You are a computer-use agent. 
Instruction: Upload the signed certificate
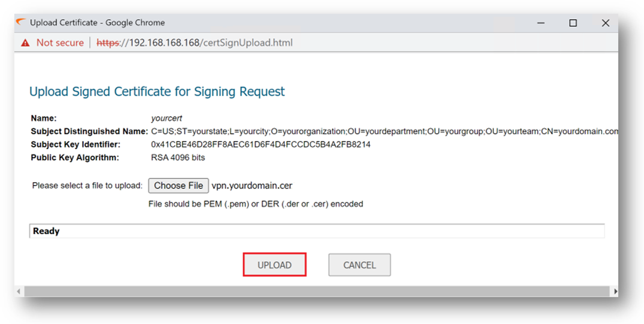click(274, 265)
